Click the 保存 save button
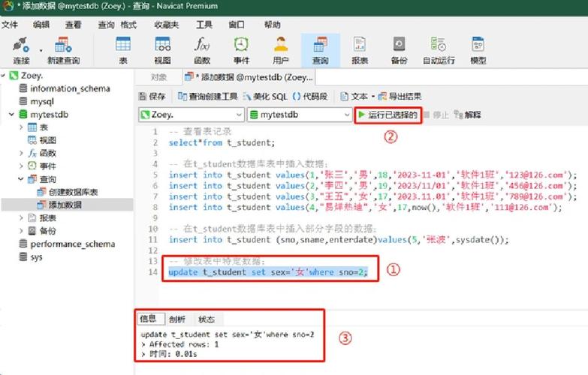 [x=152, y=96]
